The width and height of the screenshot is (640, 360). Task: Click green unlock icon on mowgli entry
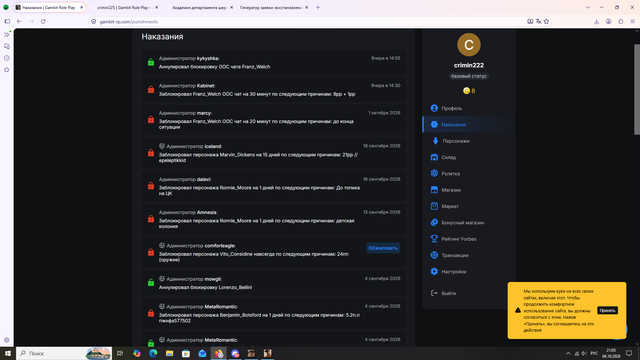pos(151,282)
